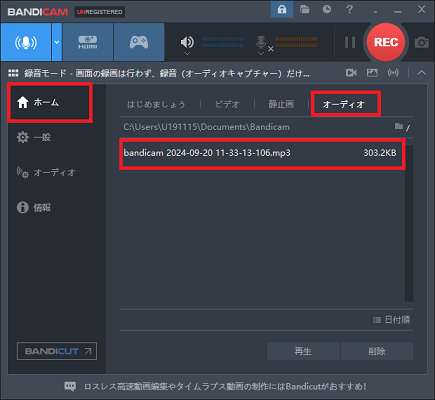The height and width of the screenshot is (400, 435).
Task: Click the microphone level meter
Action: click(x=296, y=42)
